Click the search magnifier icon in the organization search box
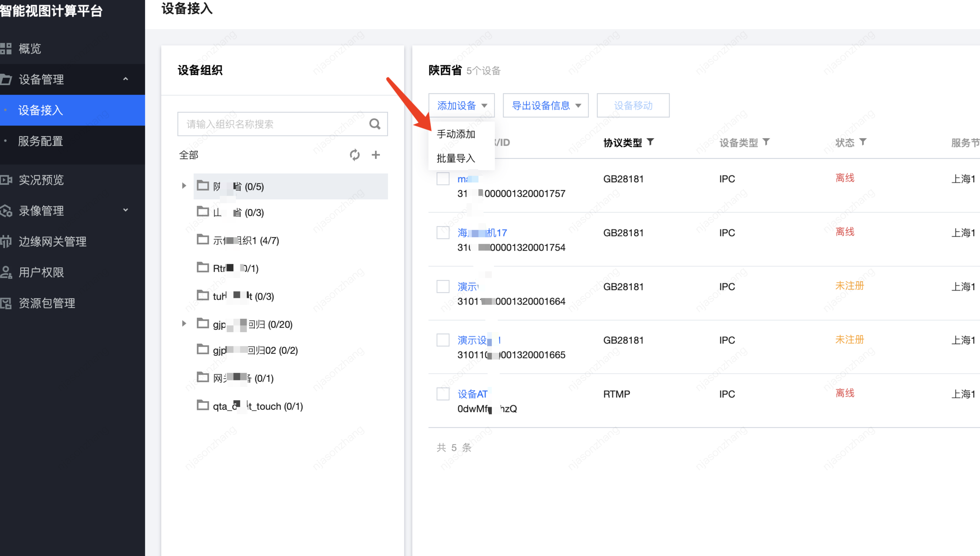The image size is (980, 556). click(x=374, y=124)
